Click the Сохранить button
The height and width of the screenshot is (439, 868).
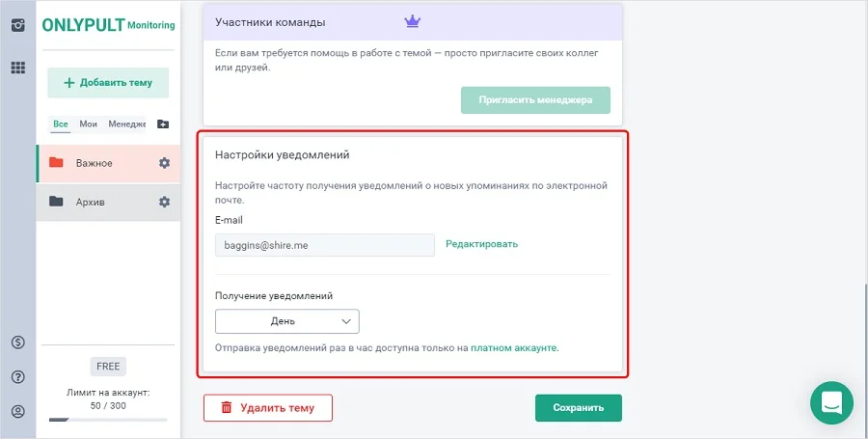pyautogui.click(x=578, y=407)
